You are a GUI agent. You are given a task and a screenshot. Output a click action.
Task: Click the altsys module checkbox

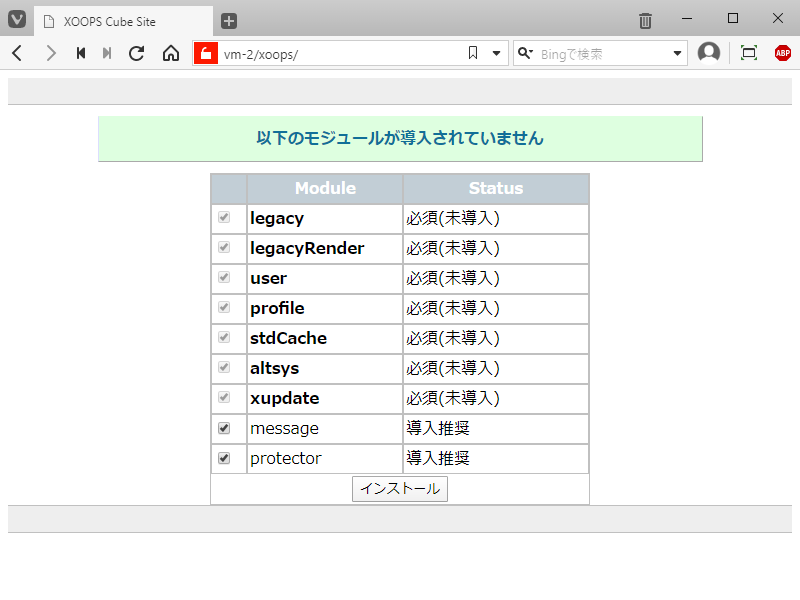[x=223, y=367]
